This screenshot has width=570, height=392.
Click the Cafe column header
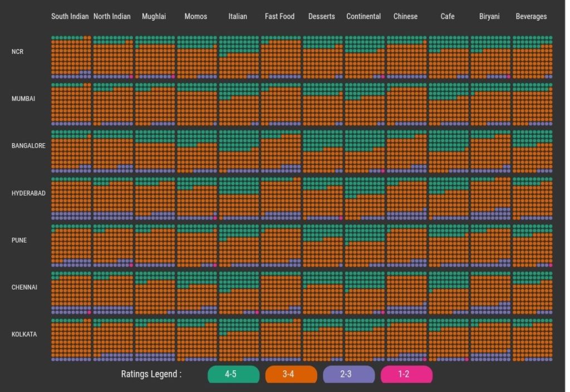pos(448,16)
